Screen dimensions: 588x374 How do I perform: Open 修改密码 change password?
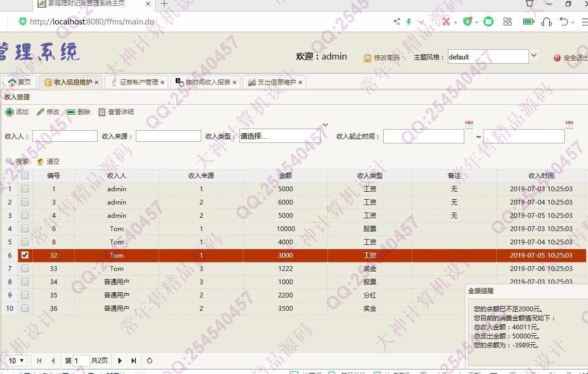(x=382, y=58)
